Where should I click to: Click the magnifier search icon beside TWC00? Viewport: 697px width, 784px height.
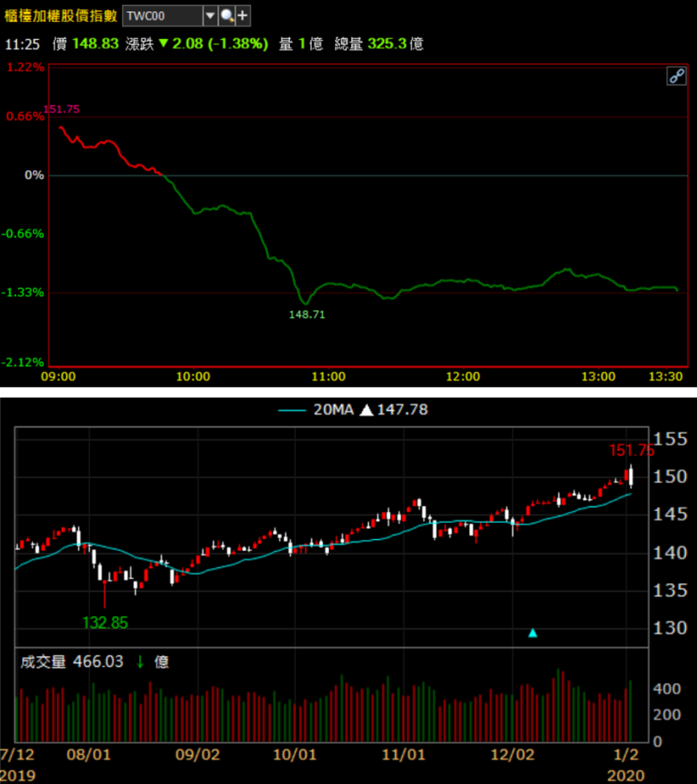pos(227,16)
